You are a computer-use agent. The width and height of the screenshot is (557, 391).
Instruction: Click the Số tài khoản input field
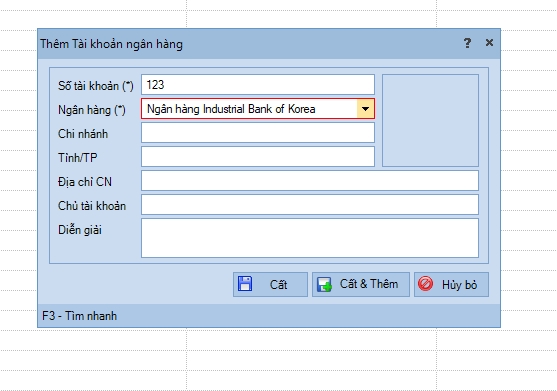[x=258, y=85]
